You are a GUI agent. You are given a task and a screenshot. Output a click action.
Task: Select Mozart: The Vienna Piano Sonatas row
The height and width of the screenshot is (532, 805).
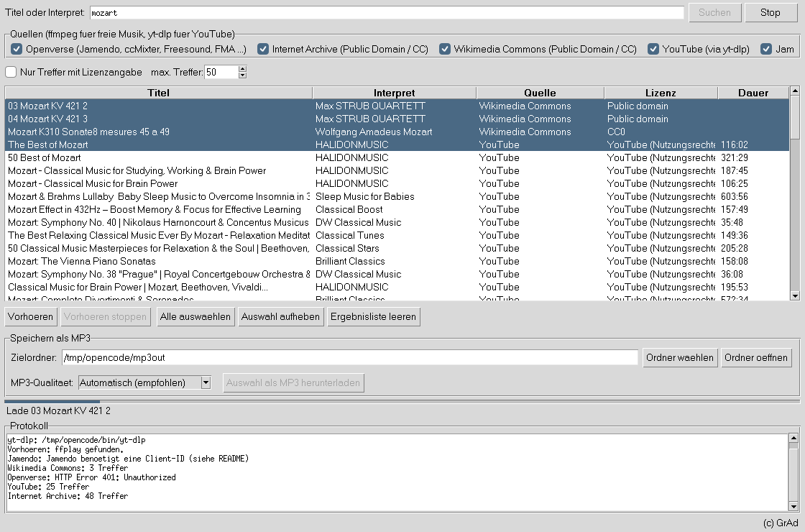(x=397, y=262)
